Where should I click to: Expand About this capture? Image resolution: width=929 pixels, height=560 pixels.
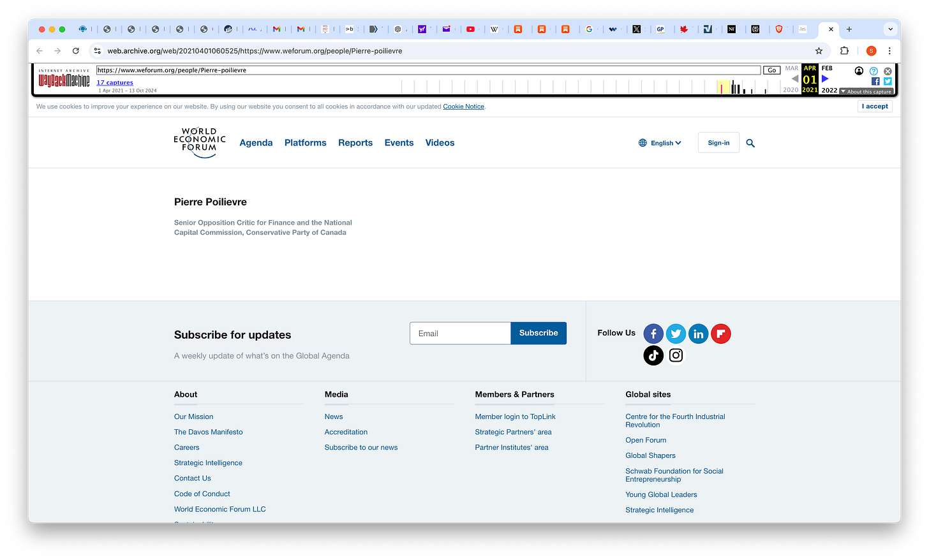pyautogui.click(x=868, y=92)
